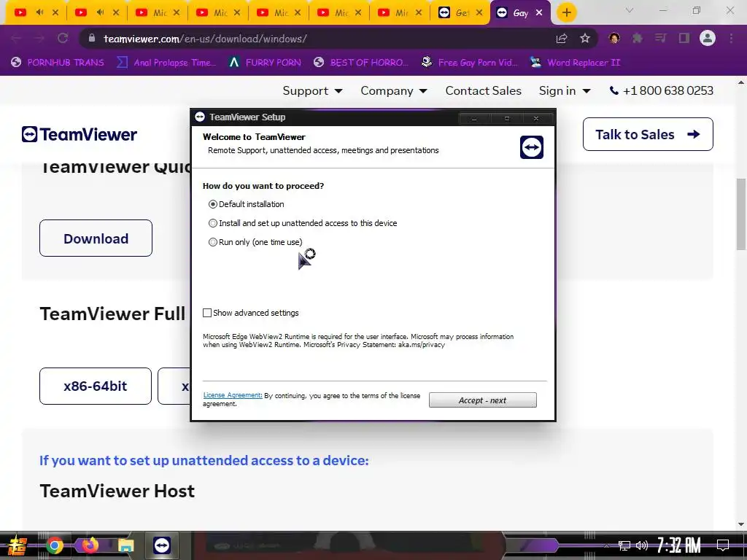This screenshot has height=560, width=747.
Task: Click the scrollbar down arrow
Action: (x=741, y=524)
